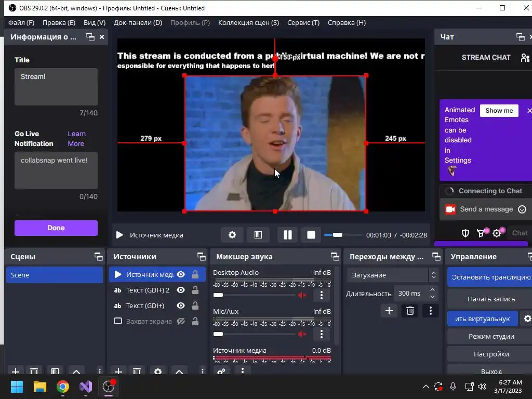This screenshot has height=399, width=532.
Task: Open Mic/Aux options menu
Action: (x=322, y=334)
